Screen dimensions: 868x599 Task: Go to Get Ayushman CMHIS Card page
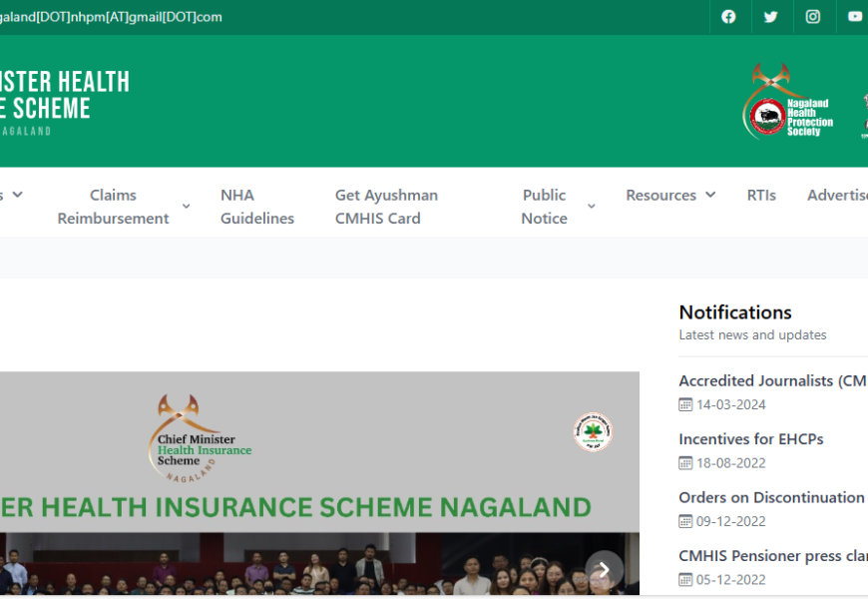[x=386, y=207]
